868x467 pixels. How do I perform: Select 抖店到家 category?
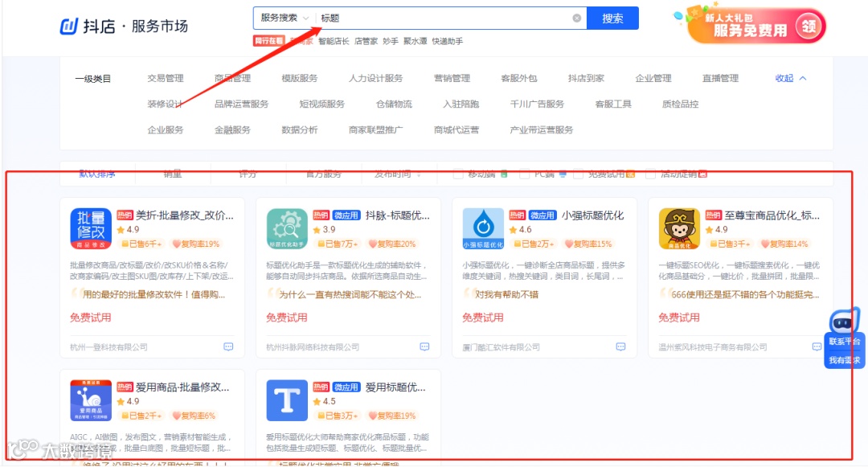click(x=586, y=78)
